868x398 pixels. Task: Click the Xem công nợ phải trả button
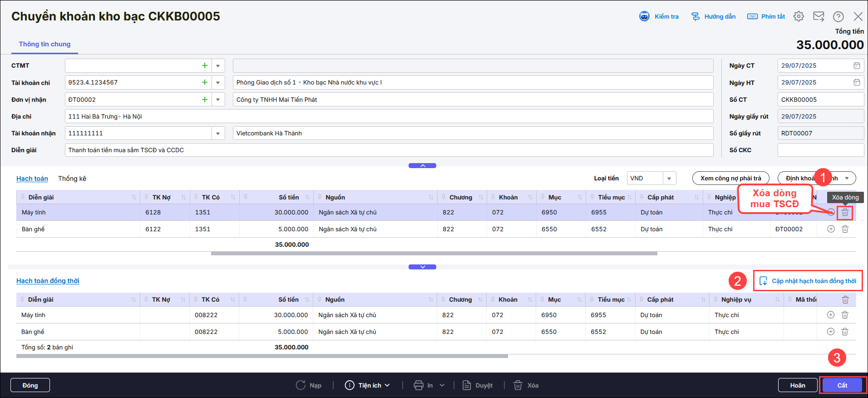pyautogui.click(x=730, y=178)
